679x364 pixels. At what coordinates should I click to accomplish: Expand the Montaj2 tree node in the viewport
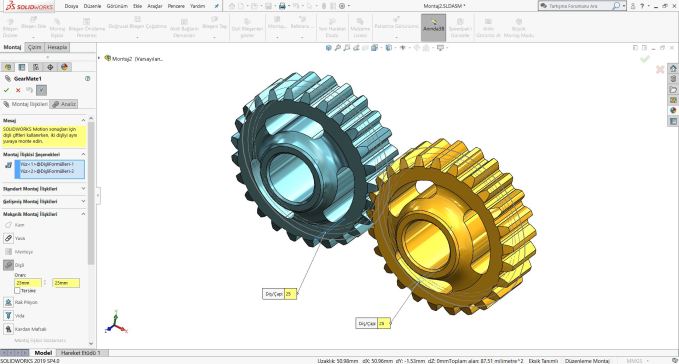pos(100,58)
